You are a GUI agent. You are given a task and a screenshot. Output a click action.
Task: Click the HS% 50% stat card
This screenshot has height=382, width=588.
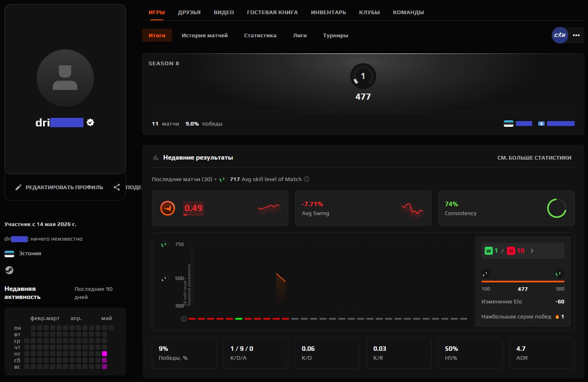click(471, 353)
